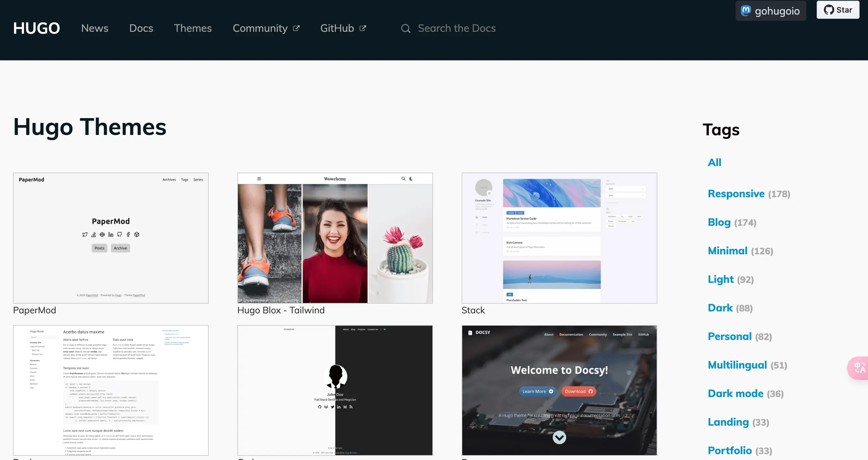Viewport: 868px width, 460px height.
Task: Click Archive button in PaperMod preview
Action: coord(120,248)
